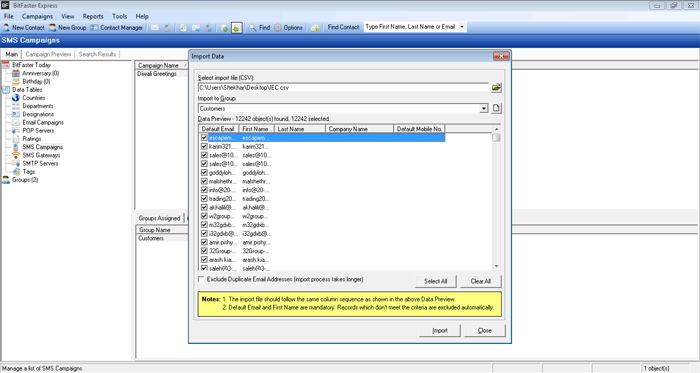The image size is (700, 373).
Task: Click the Select All button
Action: (435, 281)
